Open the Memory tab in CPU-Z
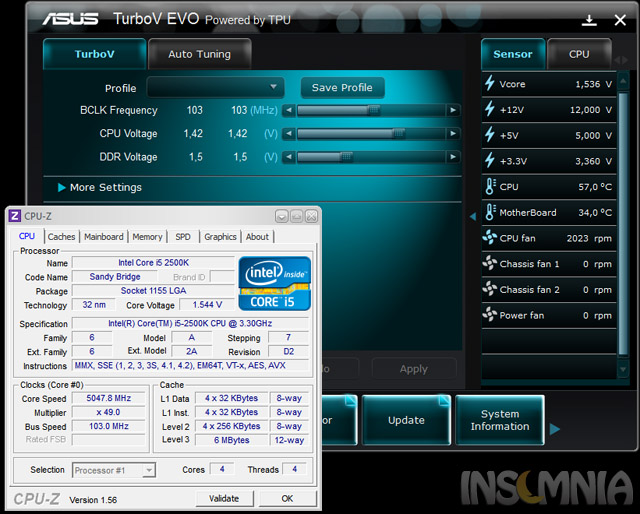 147,237
